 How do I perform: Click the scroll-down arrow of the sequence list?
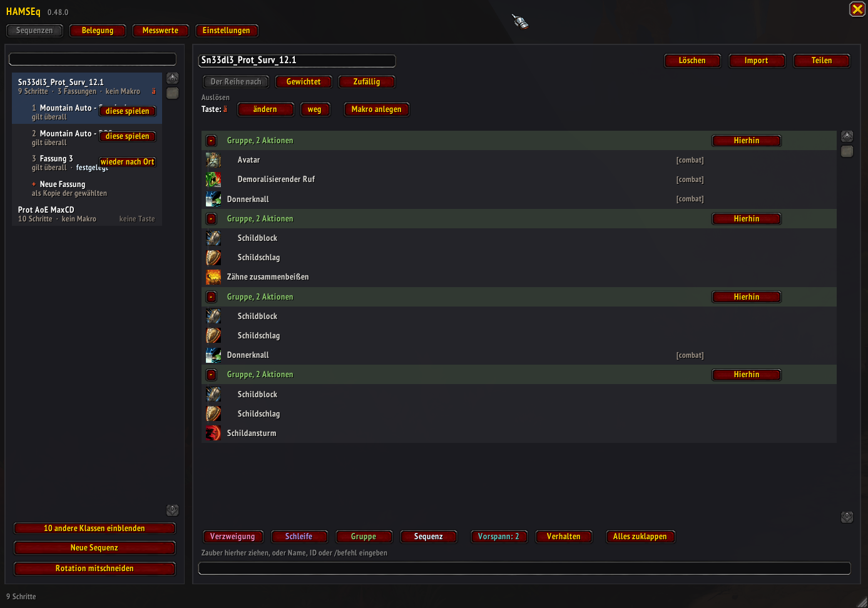[173, 510]
